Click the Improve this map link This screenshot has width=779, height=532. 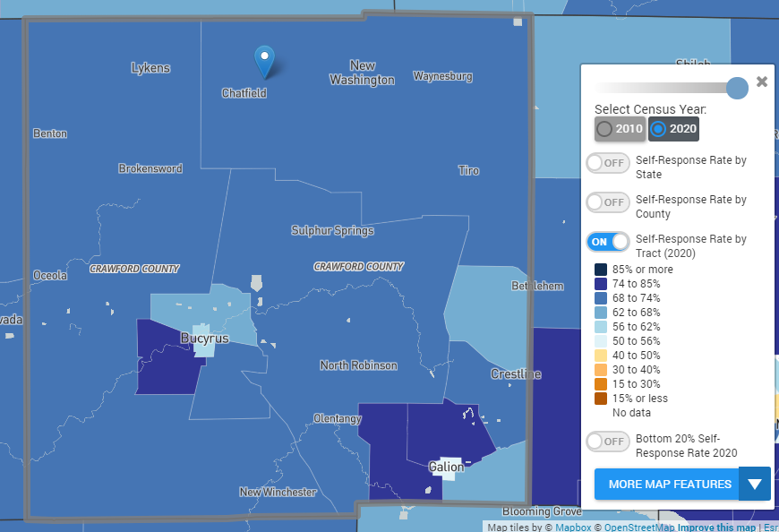coord(716,528)
